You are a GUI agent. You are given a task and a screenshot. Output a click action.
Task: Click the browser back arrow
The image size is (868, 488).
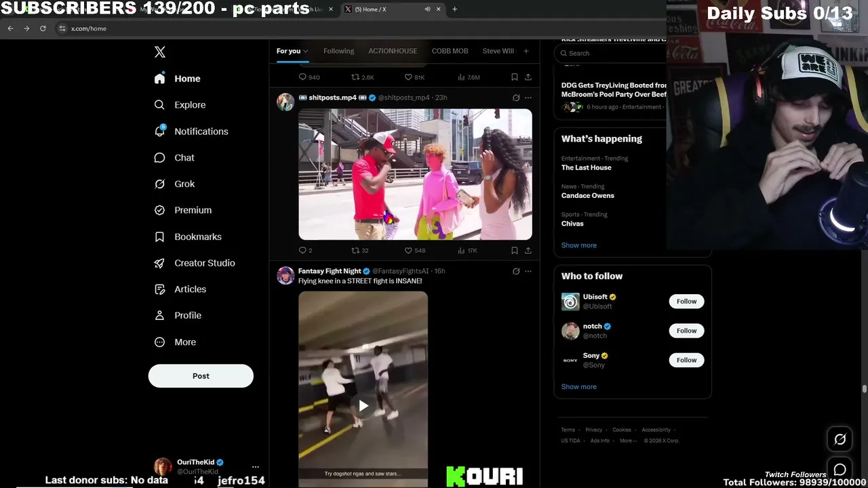click(10, 28)
